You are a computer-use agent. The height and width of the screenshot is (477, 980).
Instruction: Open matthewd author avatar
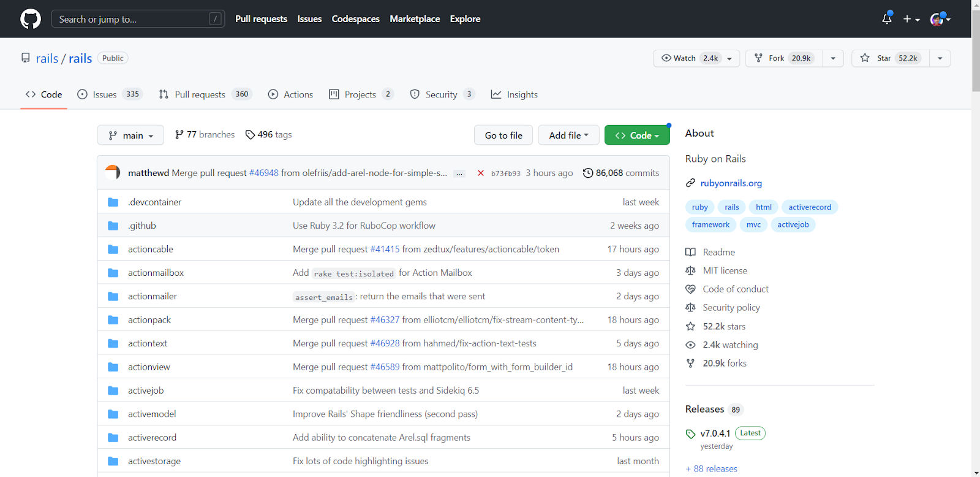pyautogui.click(x=113, y=173)
